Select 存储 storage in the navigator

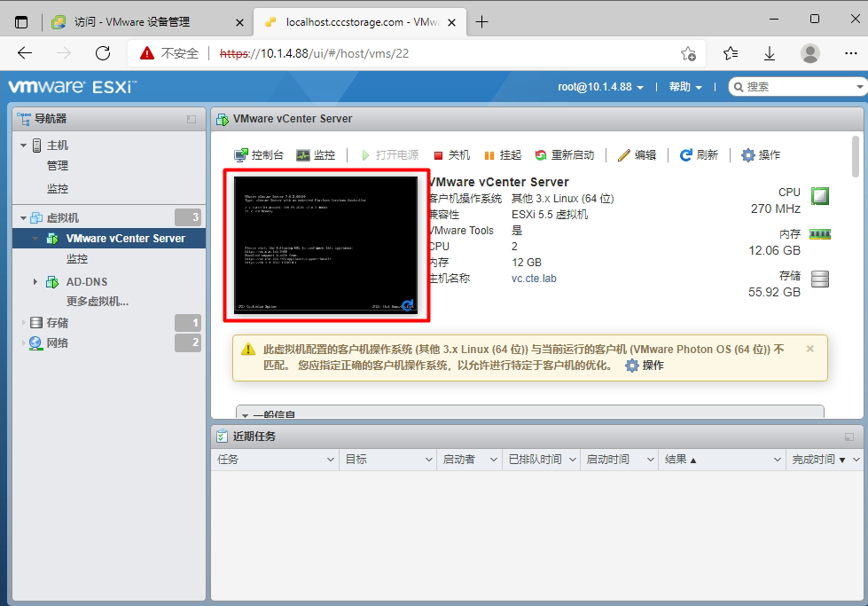tap(57, 322)
